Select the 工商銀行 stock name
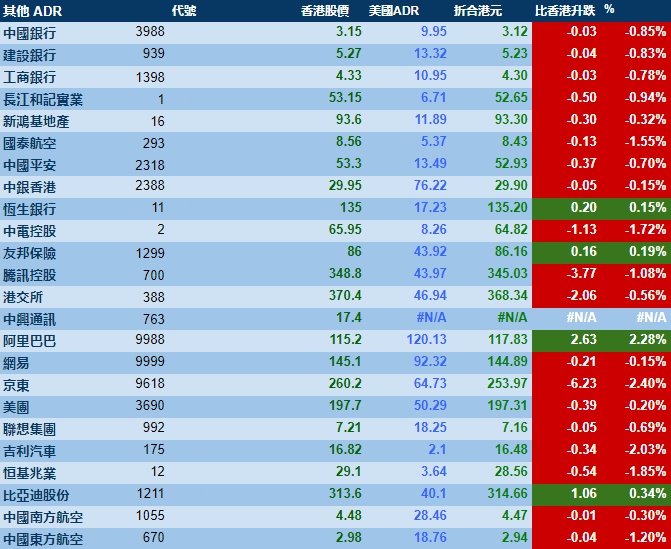The height and width of the screenshot is (549, 671). [x=30, y=77]
